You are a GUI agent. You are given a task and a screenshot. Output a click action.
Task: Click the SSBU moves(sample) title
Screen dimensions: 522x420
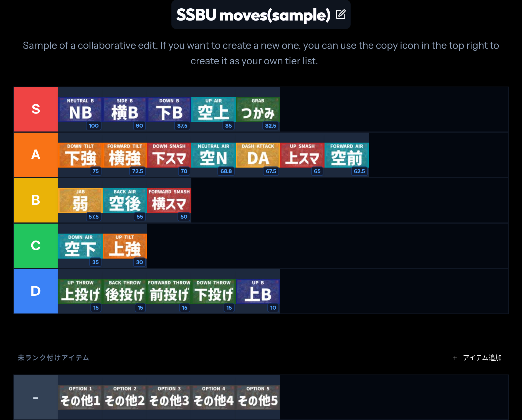coord(253,15)
